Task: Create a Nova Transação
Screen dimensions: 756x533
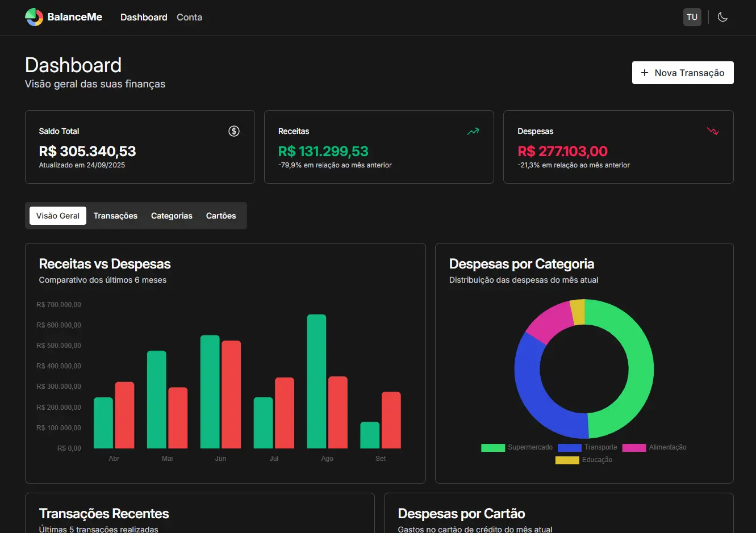Action: pyautogui.click(x=683, y=73)
